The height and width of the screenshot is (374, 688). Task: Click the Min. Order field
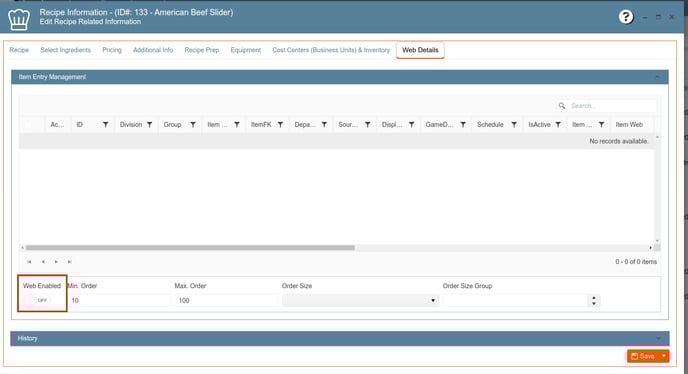119,301
